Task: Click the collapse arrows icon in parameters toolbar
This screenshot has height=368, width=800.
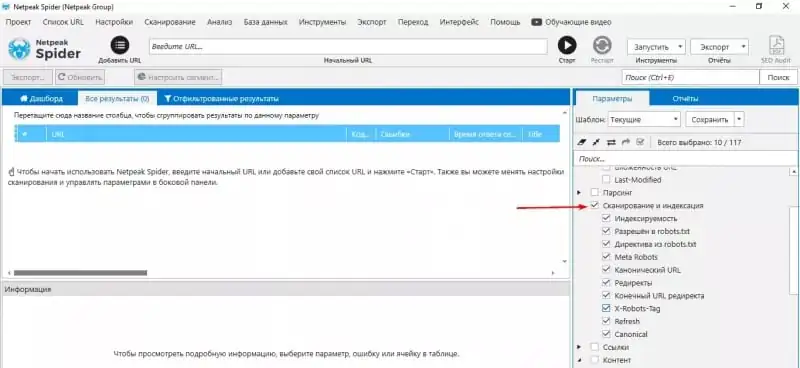Action: click(596, 142)
